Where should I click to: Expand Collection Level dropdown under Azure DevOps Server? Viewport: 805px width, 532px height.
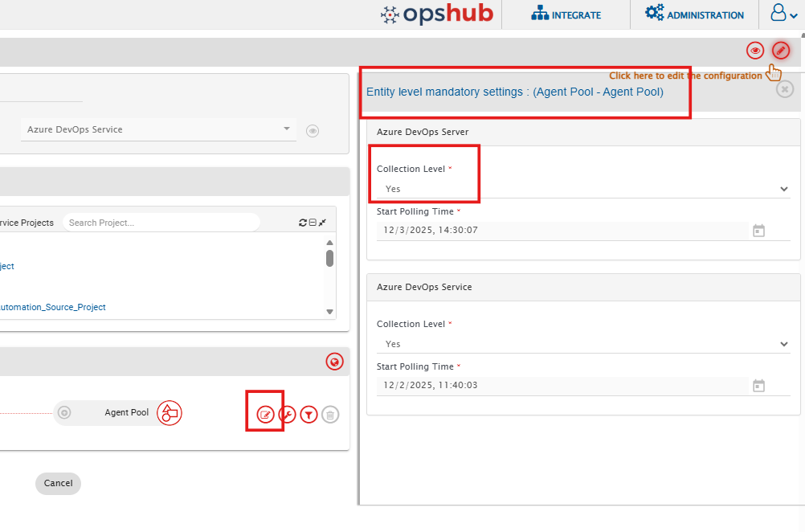coord(582,189)
